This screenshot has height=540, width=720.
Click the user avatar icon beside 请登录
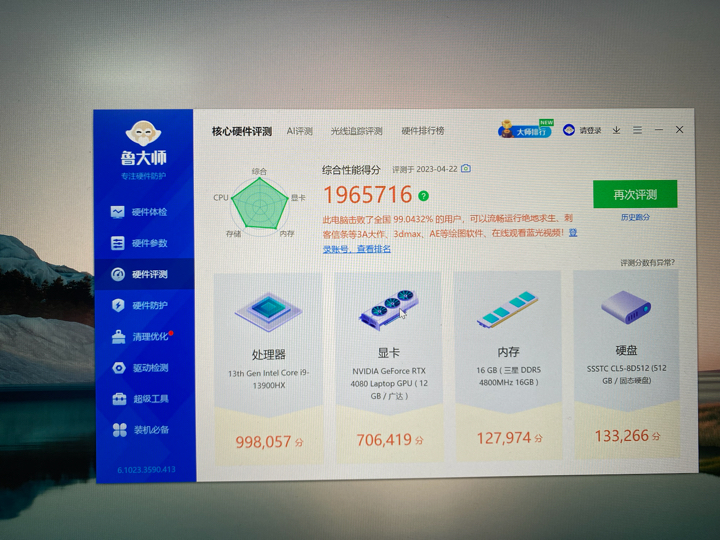coord(569,130)
